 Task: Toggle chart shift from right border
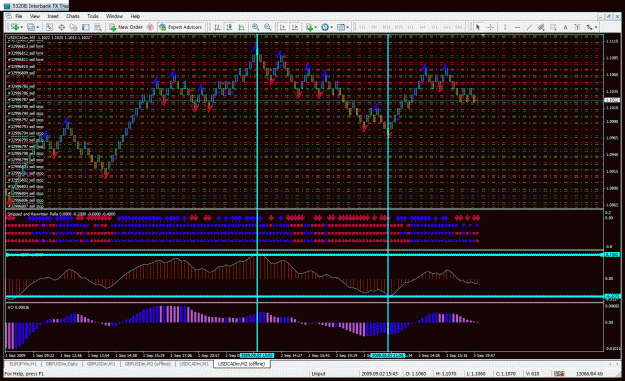[295, 27]
